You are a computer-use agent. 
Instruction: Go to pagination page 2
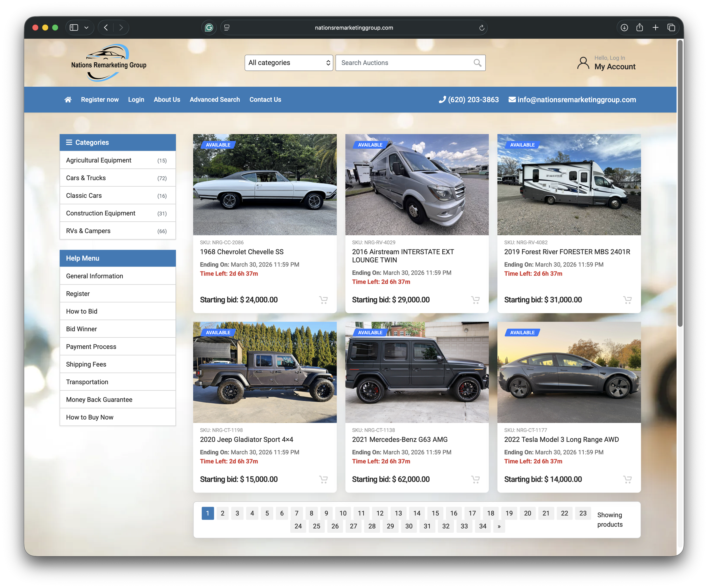(223, 513)
